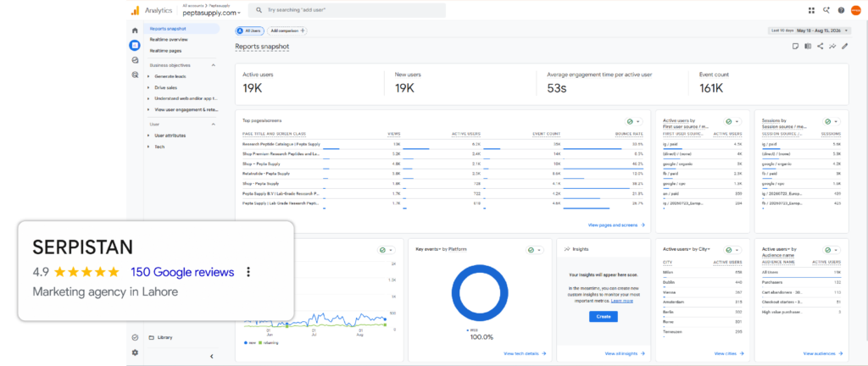
Task: Open the View pages and screens link
Action: [616, 225]
